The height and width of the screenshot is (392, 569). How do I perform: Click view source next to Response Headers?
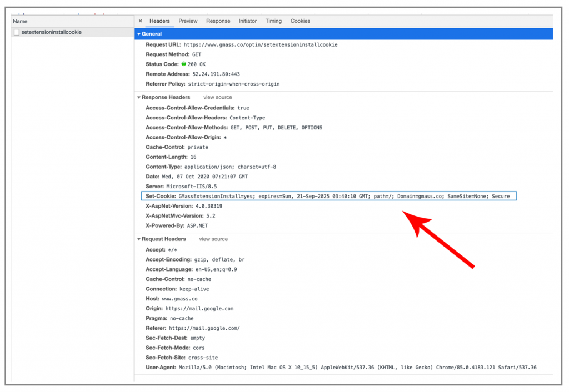pos(217,97)
